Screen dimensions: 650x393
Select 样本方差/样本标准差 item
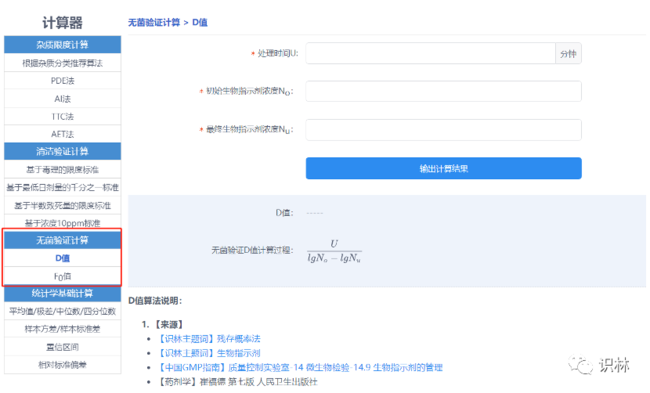(63, 329)
